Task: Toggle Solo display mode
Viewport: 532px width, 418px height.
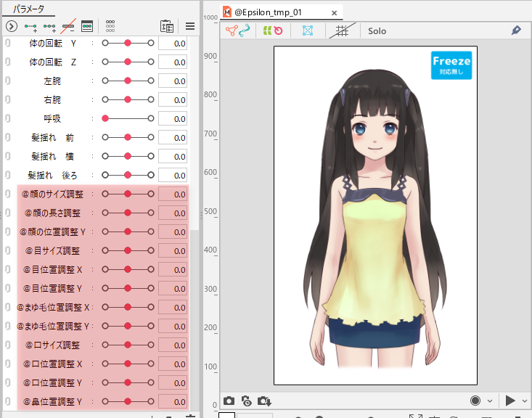Action: click(377, 31)
